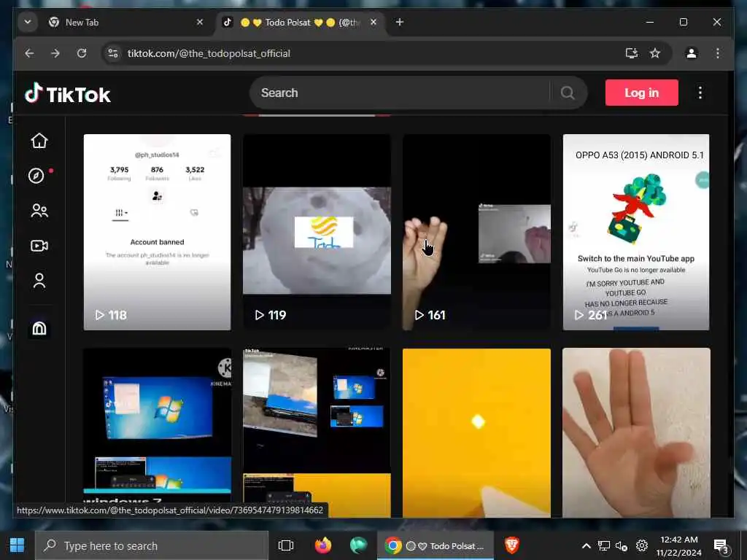Open the Account banned video with 118 plays
Screen dimensions: 747x560
tap(158, 232)
